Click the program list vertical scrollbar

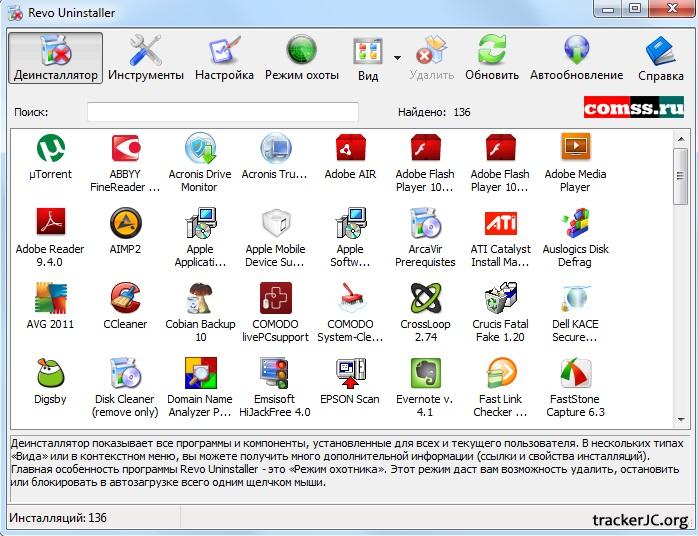tap(681, 280)
